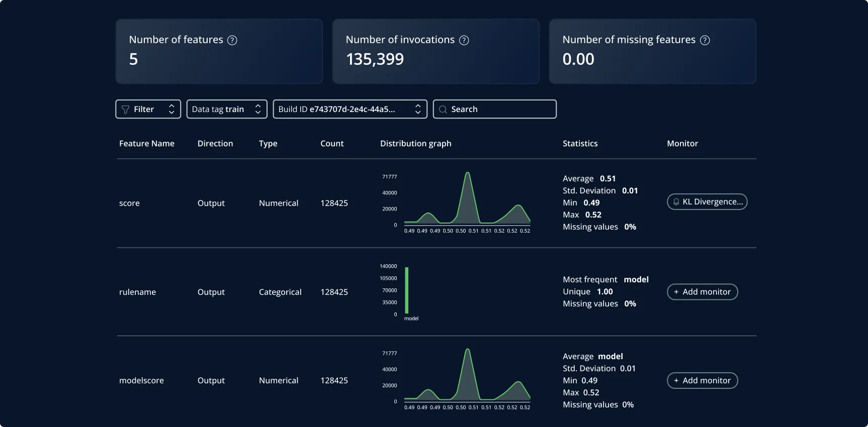This screenshot has width=868, height=427.
Task: Click the plus icon on rulename's Add monitor
Action: pos(676,292)
